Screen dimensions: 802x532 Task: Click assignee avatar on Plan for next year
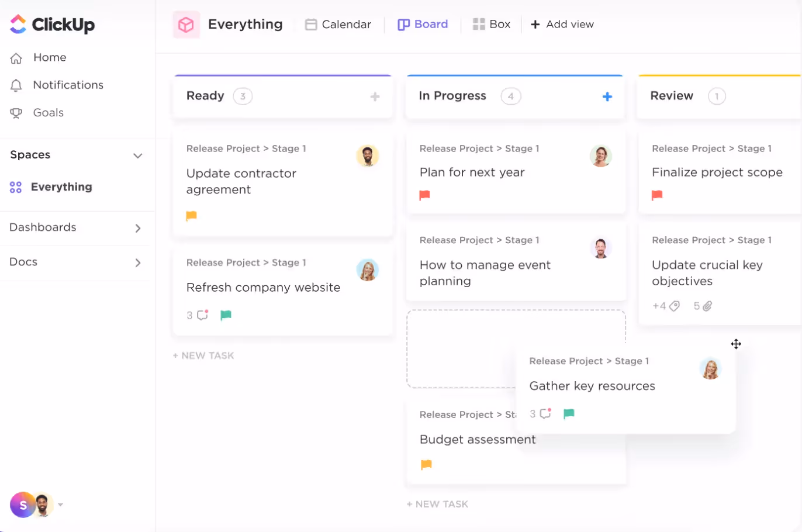tap(601, 156)
